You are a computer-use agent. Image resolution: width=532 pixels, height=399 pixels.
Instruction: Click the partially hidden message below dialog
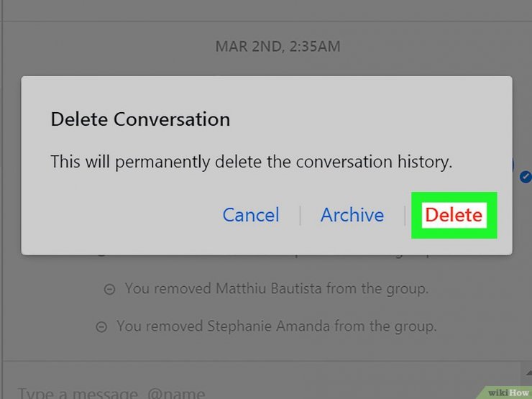pos(266,254)
